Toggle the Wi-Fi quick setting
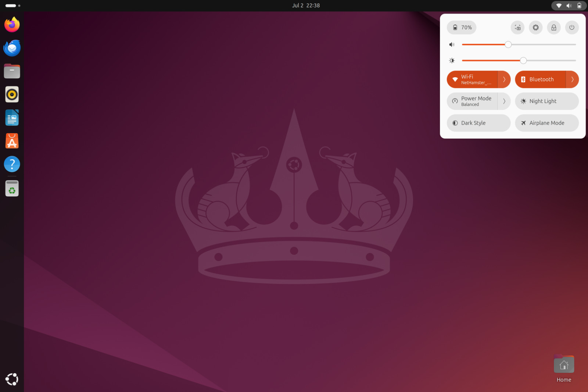 [472, 79]
